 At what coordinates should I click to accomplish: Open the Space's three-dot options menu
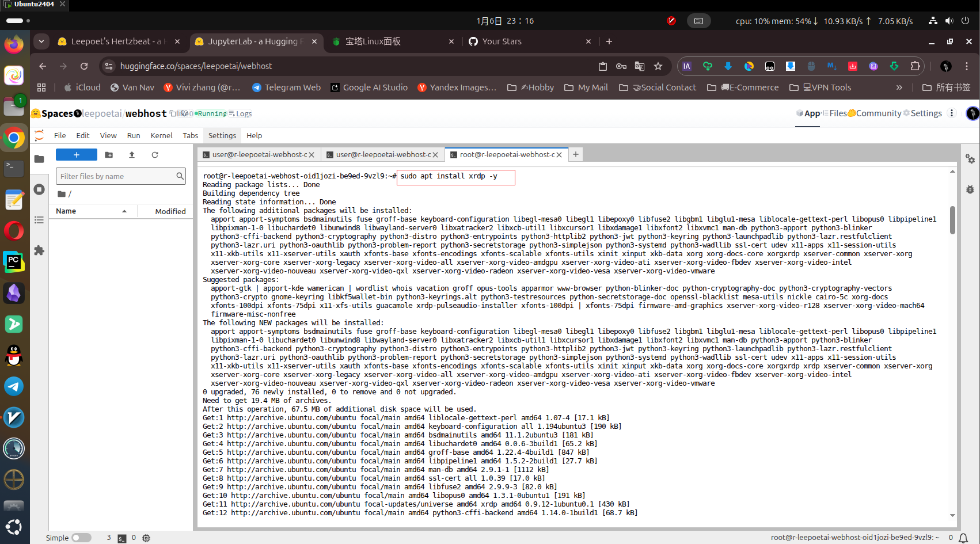pyautogui.click(x=952, y=113)
